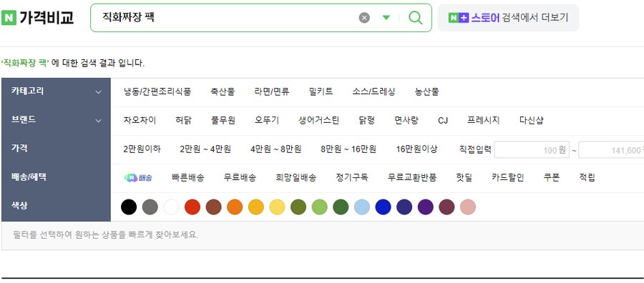This screenshot has width=644, height=283.
Task: Choose price range 8만원 ~ 16만원
Action: pos(348,149)
